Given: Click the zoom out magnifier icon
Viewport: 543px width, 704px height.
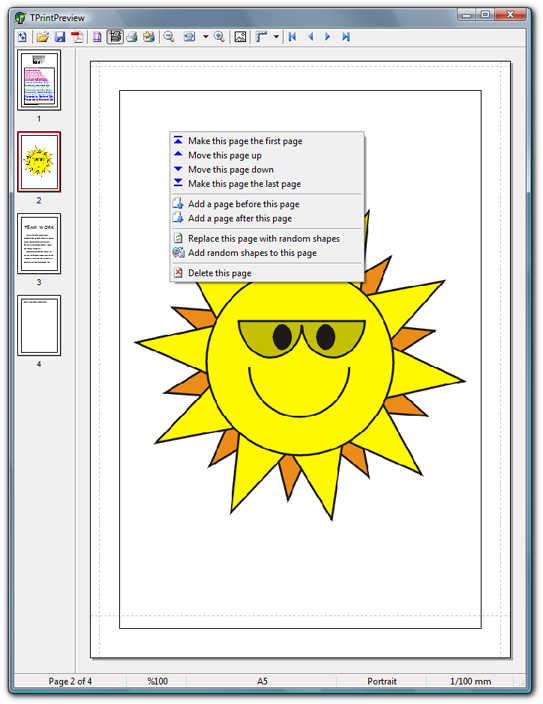Looking at the screenshot, I should pos(169,37).
